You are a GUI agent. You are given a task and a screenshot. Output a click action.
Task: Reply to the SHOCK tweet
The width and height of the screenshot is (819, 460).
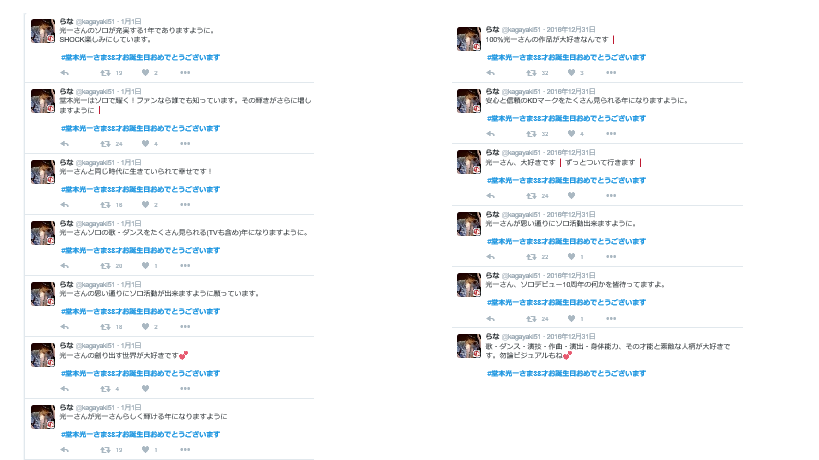[64, 73]
